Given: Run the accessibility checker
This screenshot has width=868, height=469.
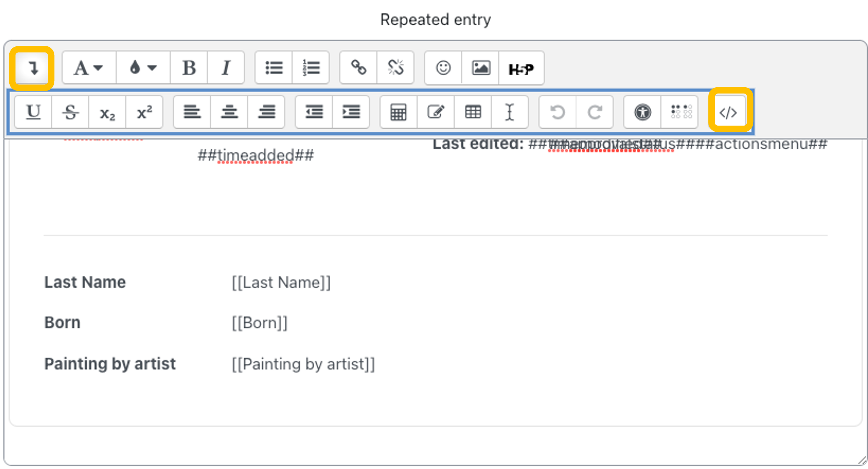Looking at the screenshot, I should [x=642, y=112].
